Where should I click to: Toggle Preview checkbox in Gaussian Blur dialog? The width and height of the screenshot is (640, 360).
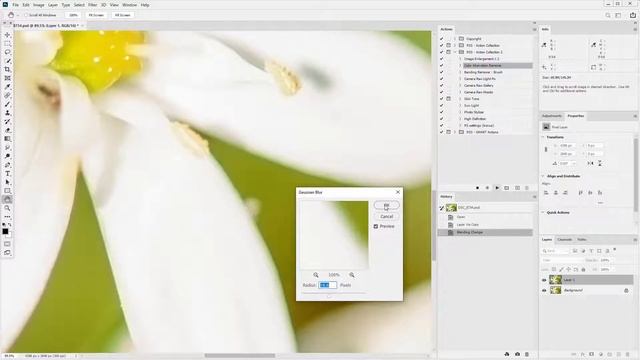point(376,226)
